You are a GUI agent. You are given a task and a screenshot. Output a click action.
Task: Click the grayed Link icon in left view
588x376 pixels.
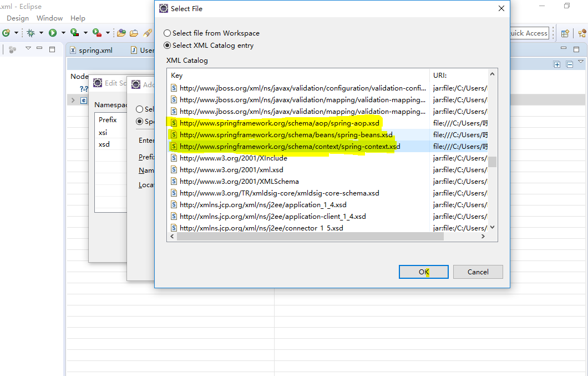12,49
